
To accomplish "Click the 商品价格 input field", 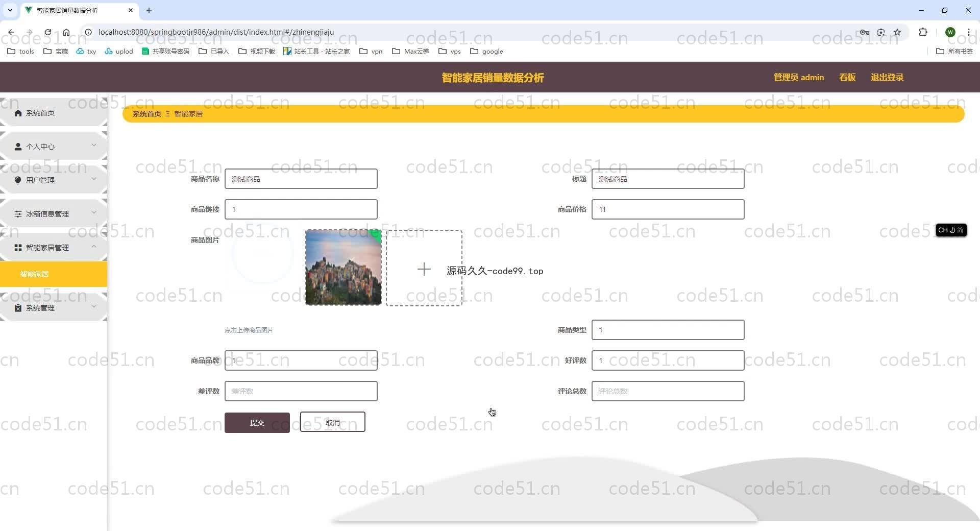I will point(668,209).
